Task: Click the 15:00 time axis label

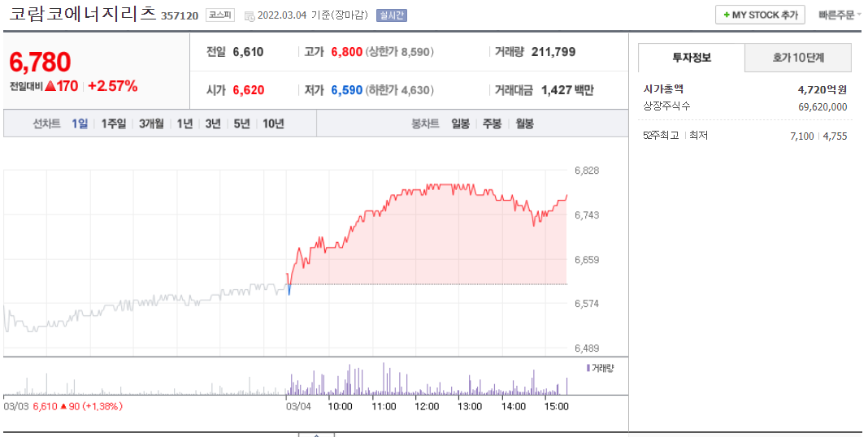Action: coord(557,407)
